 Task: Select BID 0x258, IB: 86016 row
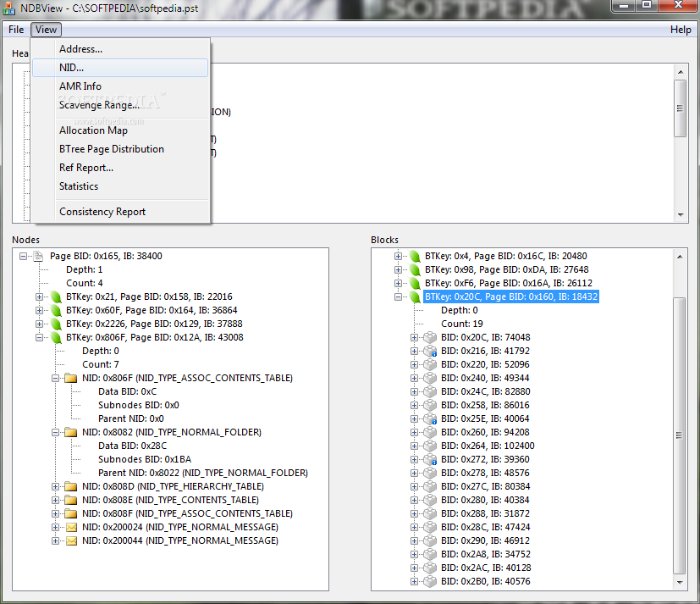coord(485,405)
